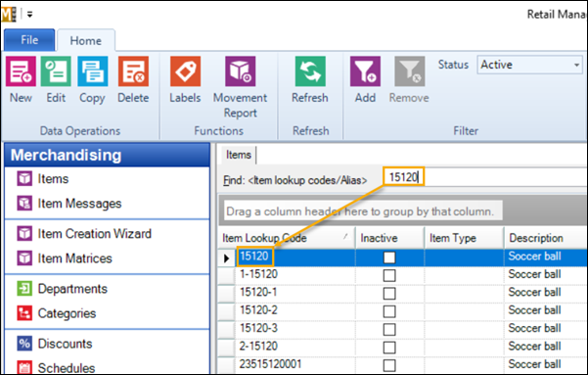Click the group-by drop area above the grid

[363, 211]
